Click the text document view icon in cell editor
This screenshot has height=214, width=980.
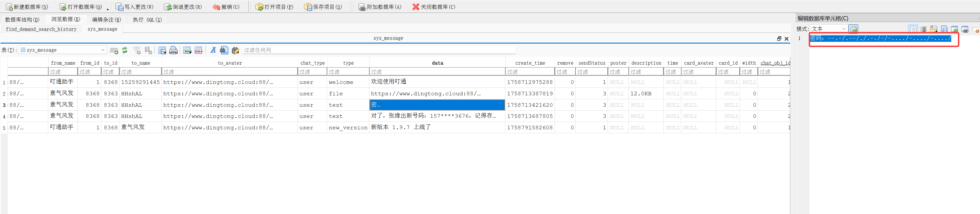click(x=913, y=29)
